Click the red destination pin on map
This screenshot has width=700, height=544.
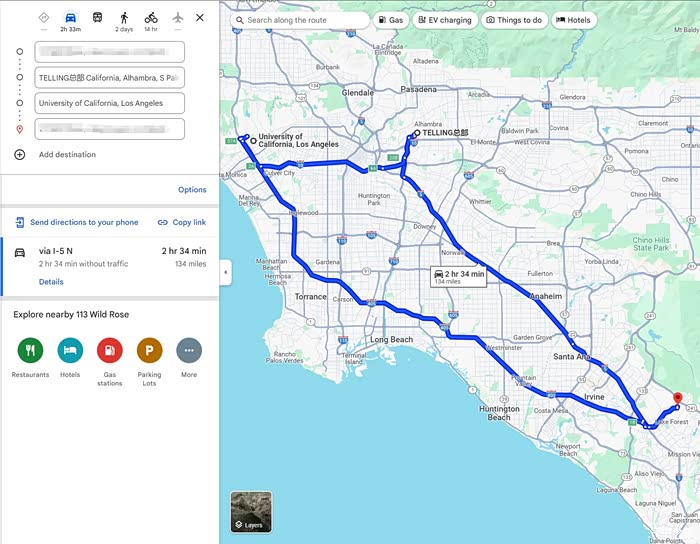click(678, 398)
